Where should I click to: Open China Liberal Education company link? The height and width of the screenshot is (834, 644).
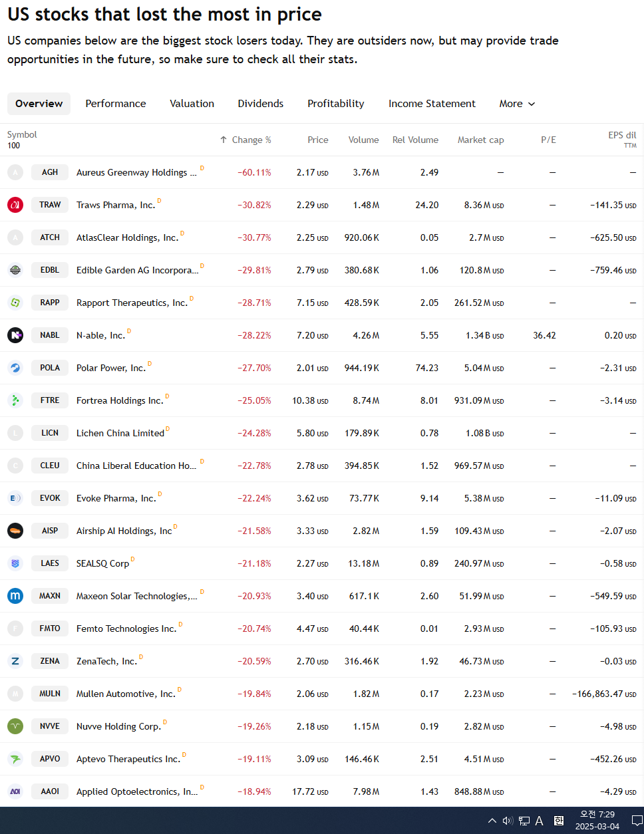point(136,466)
